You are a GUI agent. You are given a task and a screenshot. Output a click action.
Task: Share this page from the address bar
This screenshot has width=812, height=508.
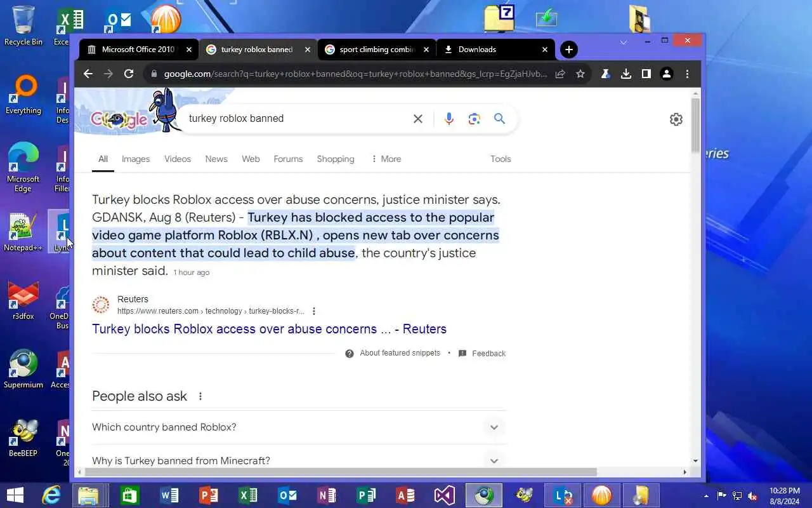[560, 74]
